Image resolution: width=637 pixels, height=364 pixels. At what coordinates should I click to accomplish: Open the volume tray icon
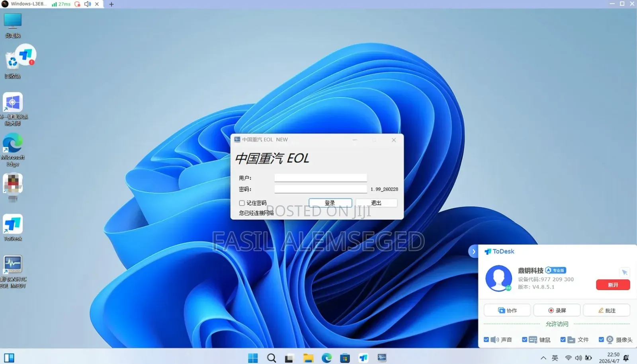pyautogui.click(x=578, y=358)
